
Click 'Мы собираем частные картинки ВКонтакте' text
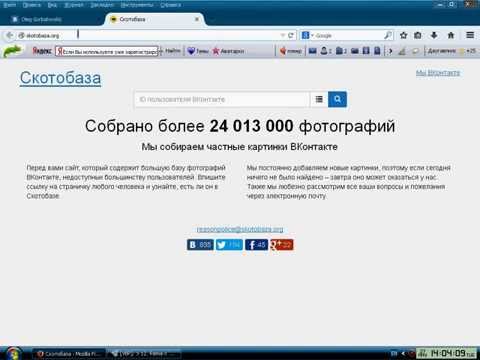tap(240, 147)
